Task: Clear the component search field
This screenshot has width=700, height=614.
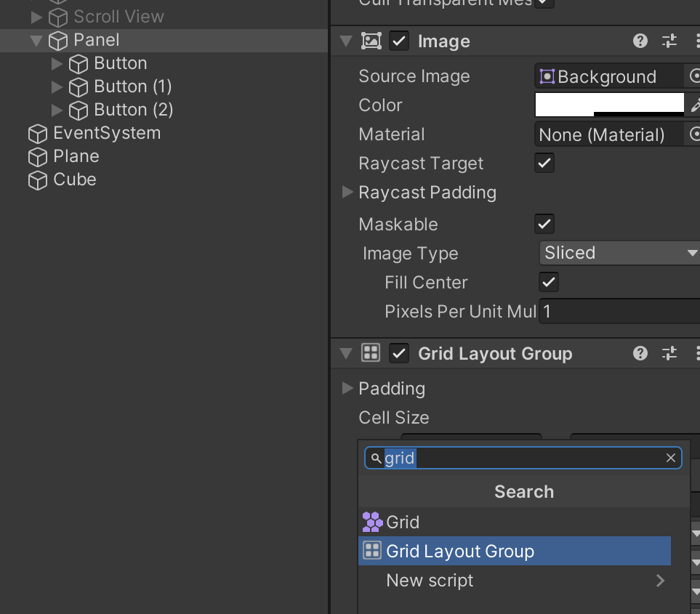Action: point(671,458)
